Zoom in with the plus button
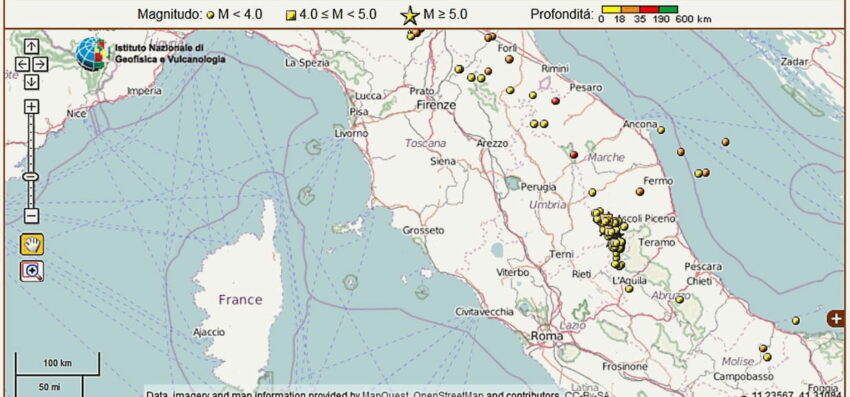 tap(31, 106)
